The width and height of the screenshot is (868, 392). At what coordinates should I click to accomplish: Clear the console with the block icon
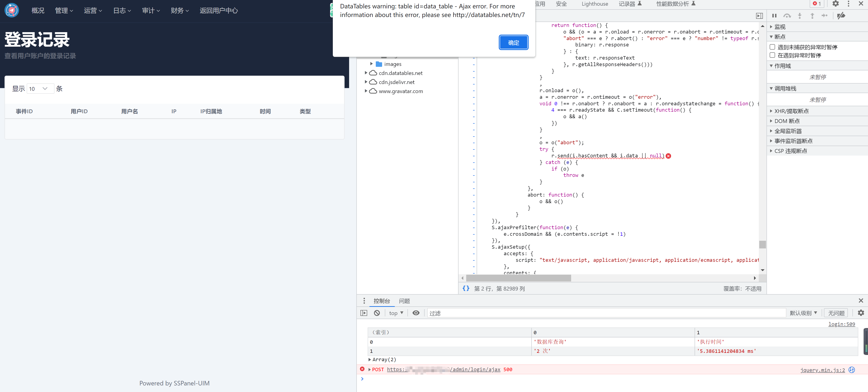coord(376,313)
